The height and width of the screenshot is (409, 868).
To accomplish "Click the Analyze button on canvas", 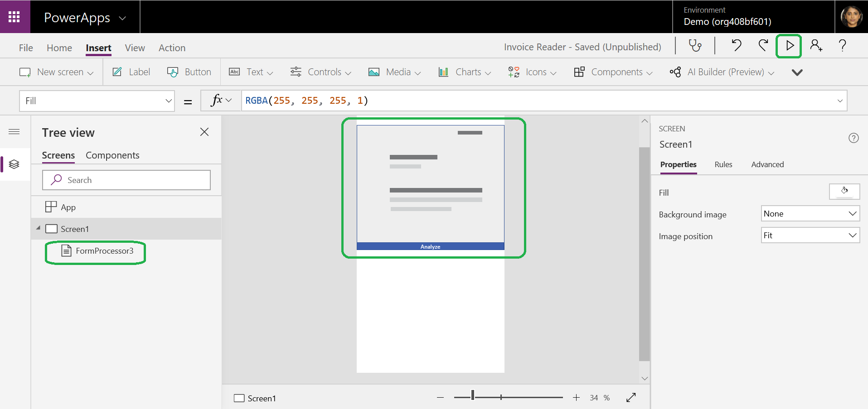I will 430,246.
